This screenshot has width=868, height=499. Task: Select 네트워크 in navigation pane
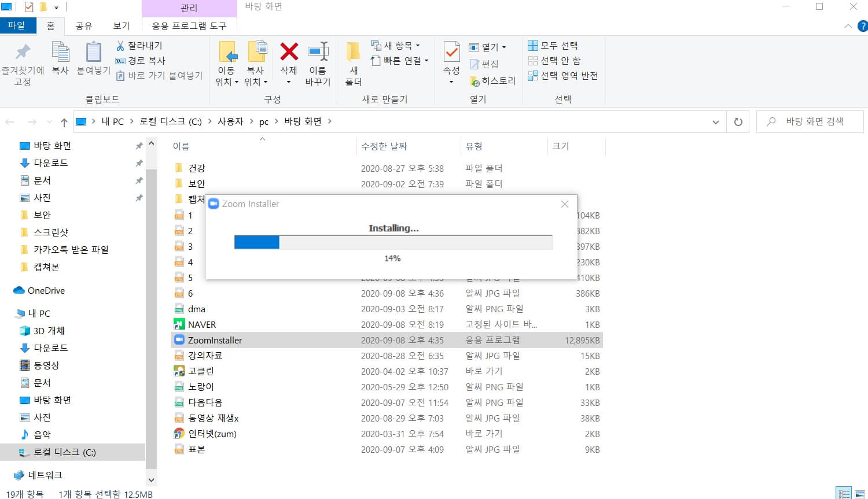point(45,475)
